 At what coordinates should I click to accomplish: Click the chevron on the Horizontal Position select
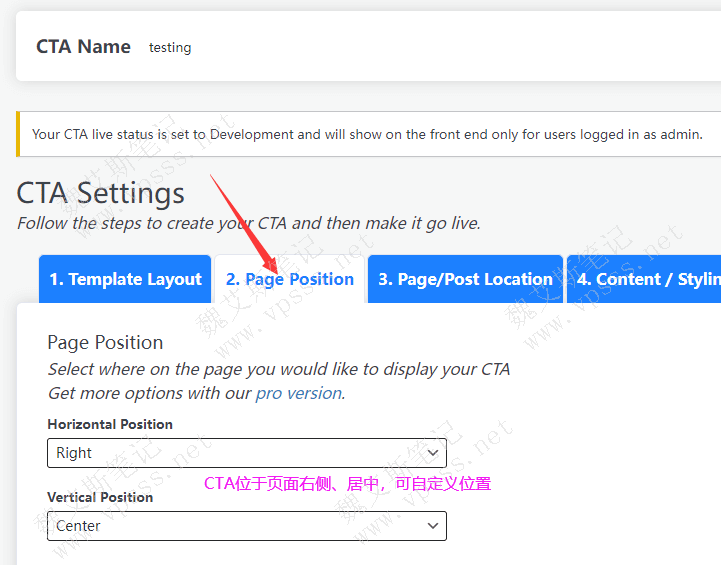(432, 453)
